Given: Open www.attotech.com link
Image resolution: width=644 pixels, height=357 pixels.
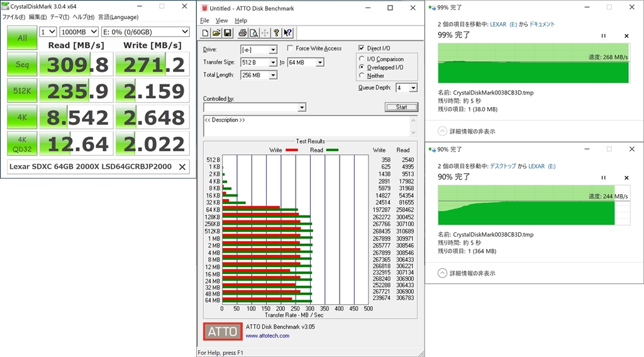Looking at the screenshot, I should 267,336.
